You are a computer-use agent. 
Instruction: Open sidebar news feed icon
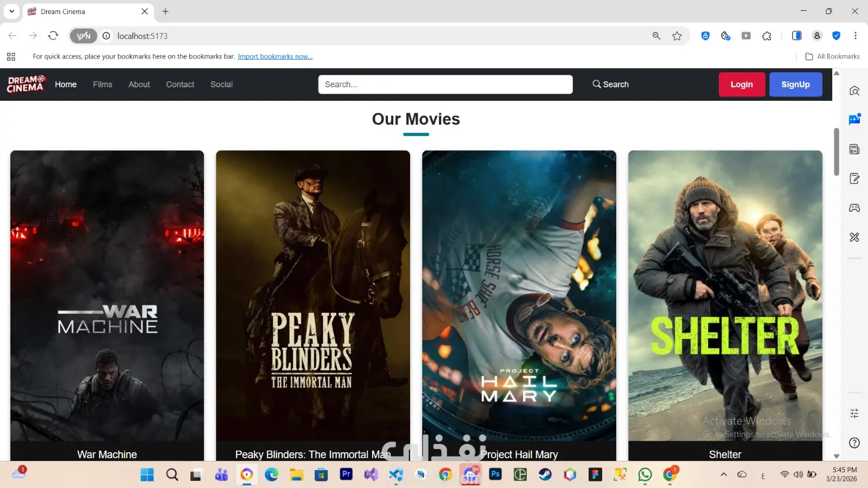point(854,149)
